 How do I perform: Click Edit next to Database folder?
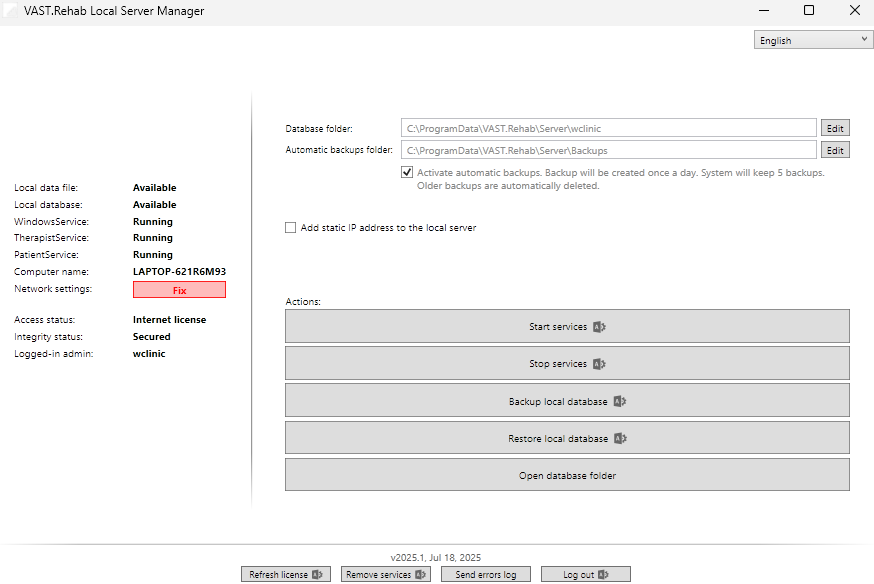click(835, 128)
